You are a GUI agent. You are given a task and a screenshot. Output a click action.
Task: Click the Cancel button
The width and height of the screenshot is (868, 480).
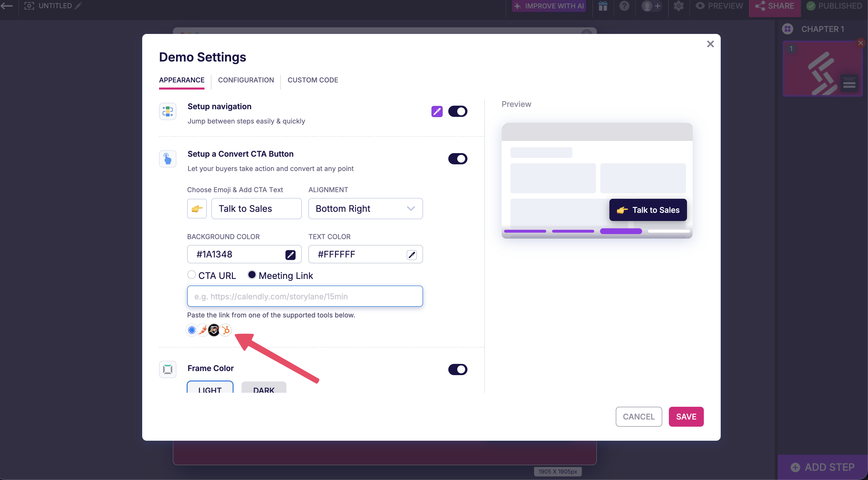(638, 417)
